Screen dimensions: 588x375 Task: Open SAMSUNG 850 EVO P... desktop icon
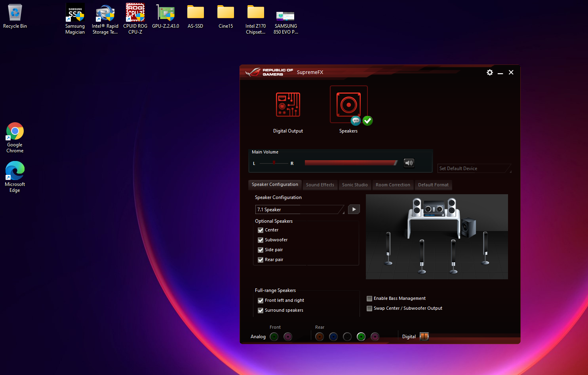[x=286, y=22]
